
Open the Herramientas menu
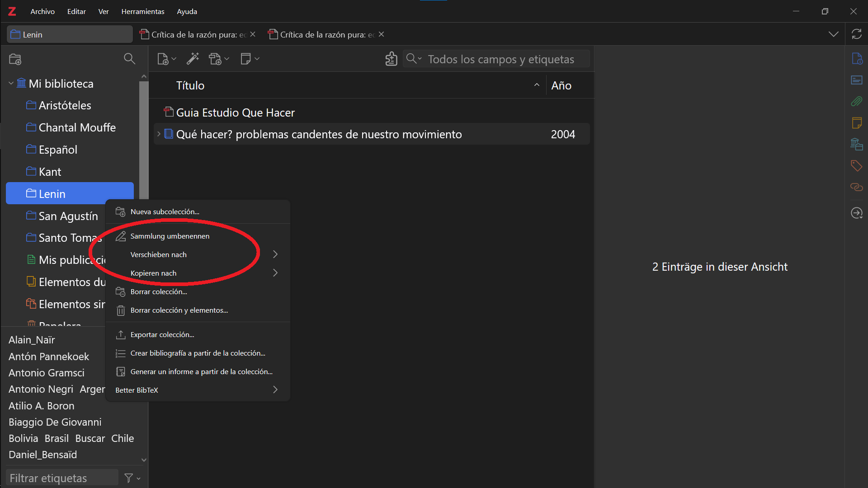(x=143, y=11)
